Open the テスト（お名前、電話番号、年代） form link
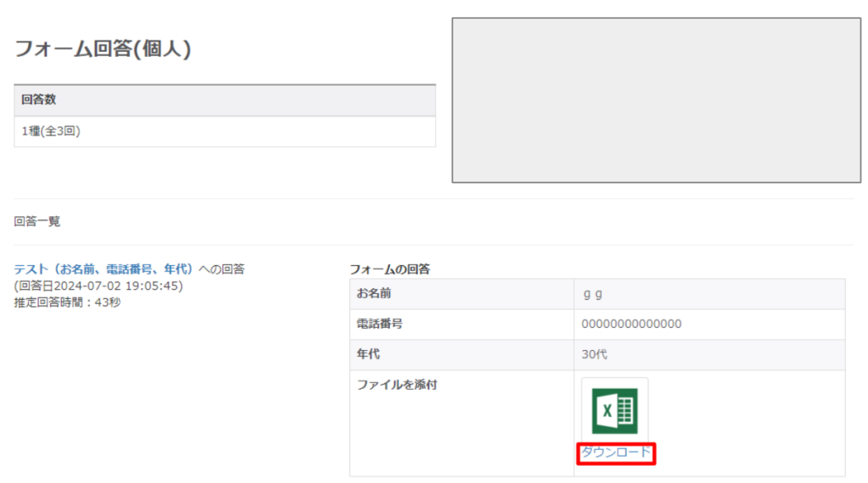The image size is (868, 483). pos(103,269)
